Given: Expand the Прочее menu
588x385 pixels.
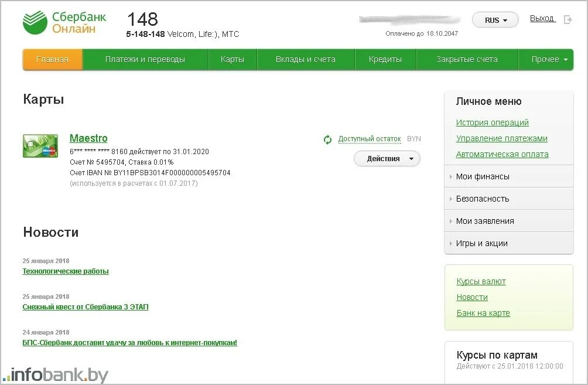Looking at the screenshot, I should coord(546,59).
